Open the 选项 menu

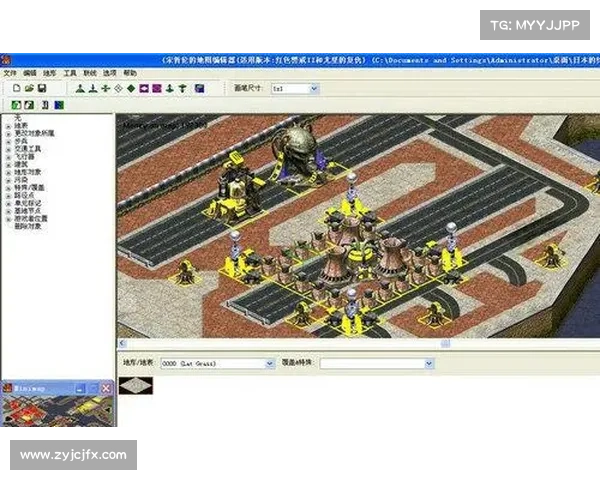click(x=109, y=73)
